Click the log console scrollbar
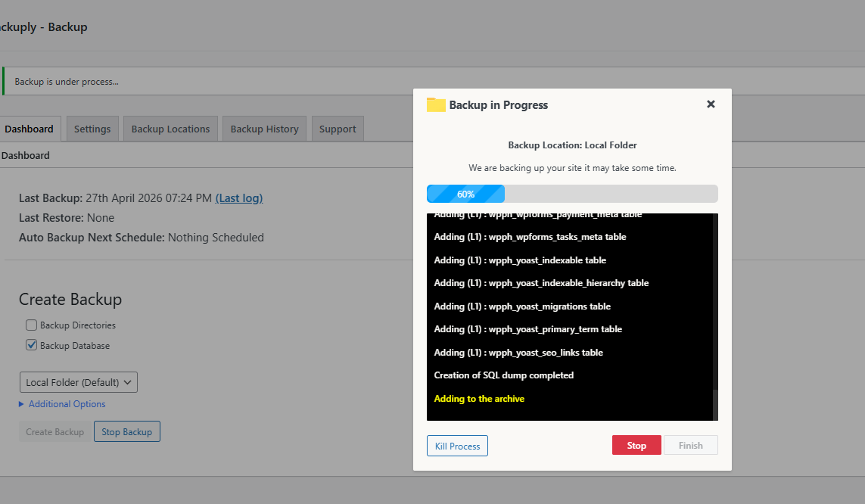This screenshot has width=865, height=504. tap(715, 317)
